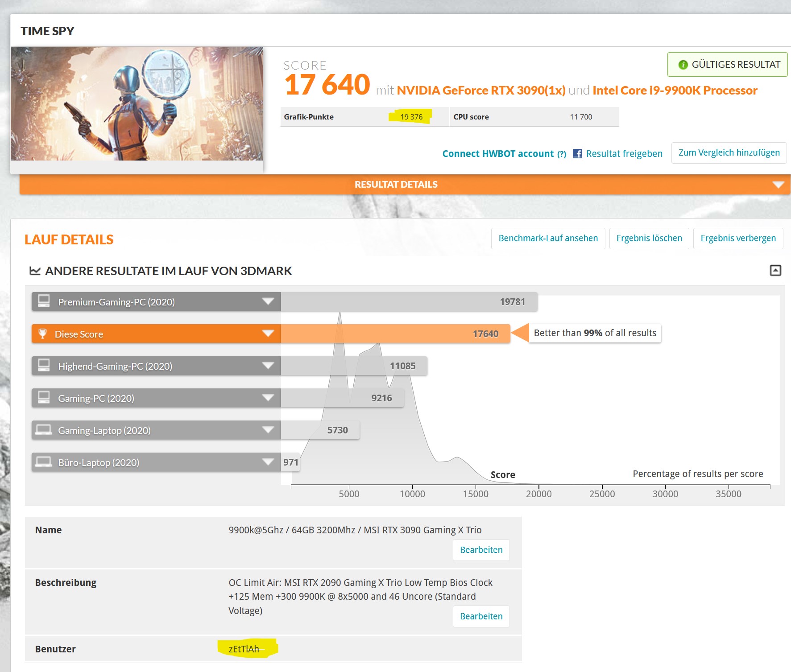Click the Gaming-Laptop bar showing 5730
791x672 pixels.
coord(320,430)
